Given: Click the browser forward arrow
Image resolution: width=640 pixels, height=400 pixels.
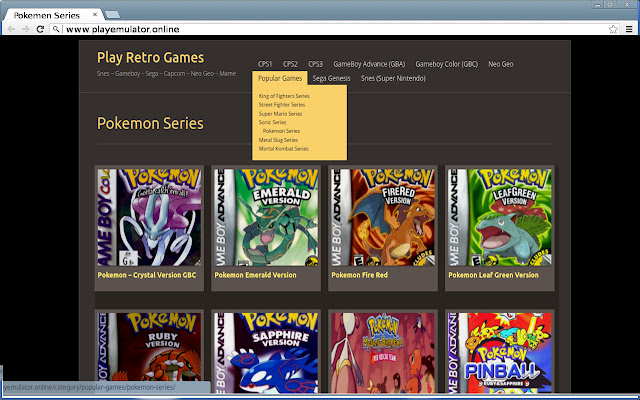Looking at the screenshot, I should point(25,29).
